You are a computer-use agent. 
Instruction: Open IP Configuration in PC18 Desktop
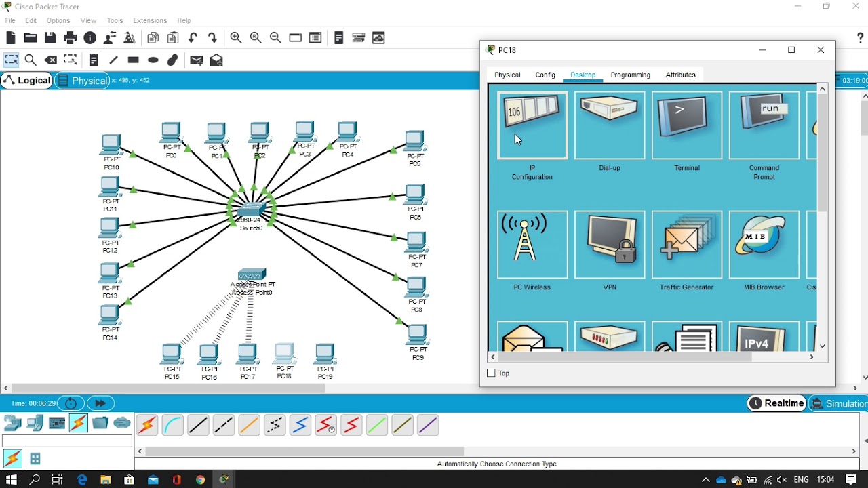532,125
